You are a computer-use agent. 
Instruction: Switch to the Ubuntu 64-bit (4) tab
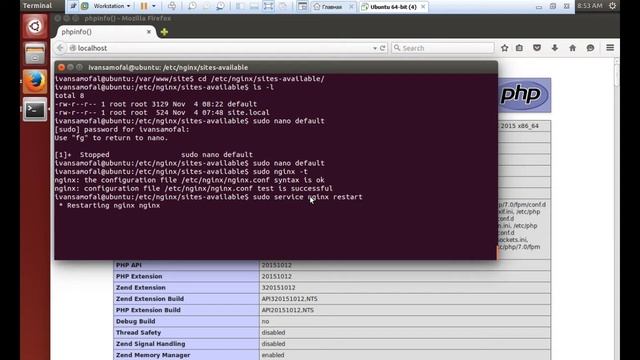coord(393,7)
